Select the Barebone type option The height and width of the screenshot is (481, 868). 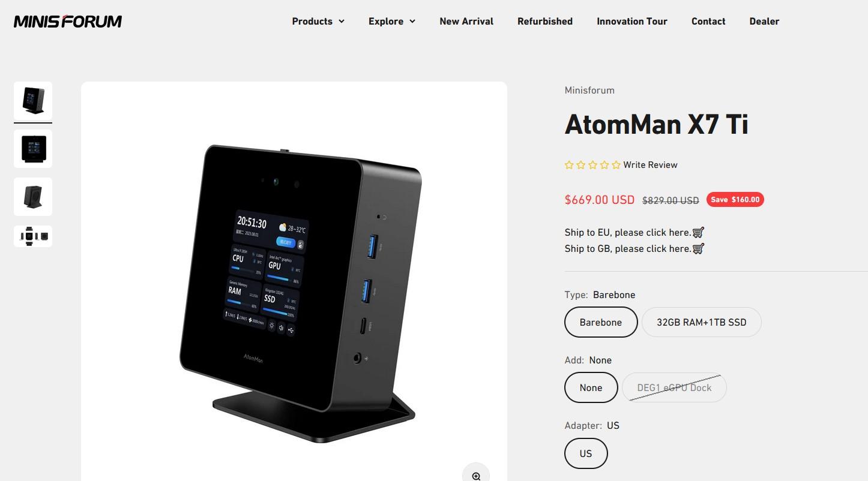601,322
